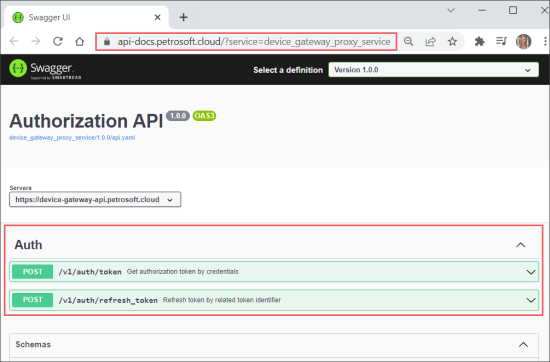Minimize the browser window
The height and width of the screenshot is (362, 550).
(482, 10)
